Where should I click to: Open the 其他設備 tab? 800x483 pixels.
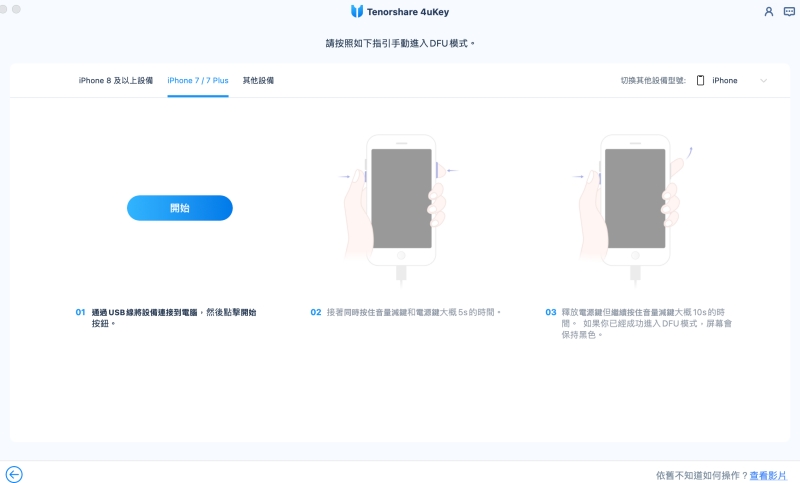click(x=258, y=80)
